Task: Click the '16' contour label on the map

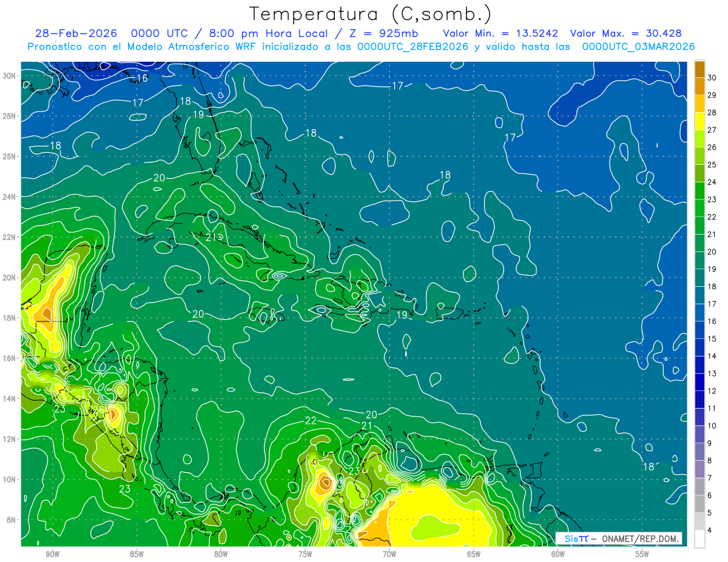Action: click(142, 79)
